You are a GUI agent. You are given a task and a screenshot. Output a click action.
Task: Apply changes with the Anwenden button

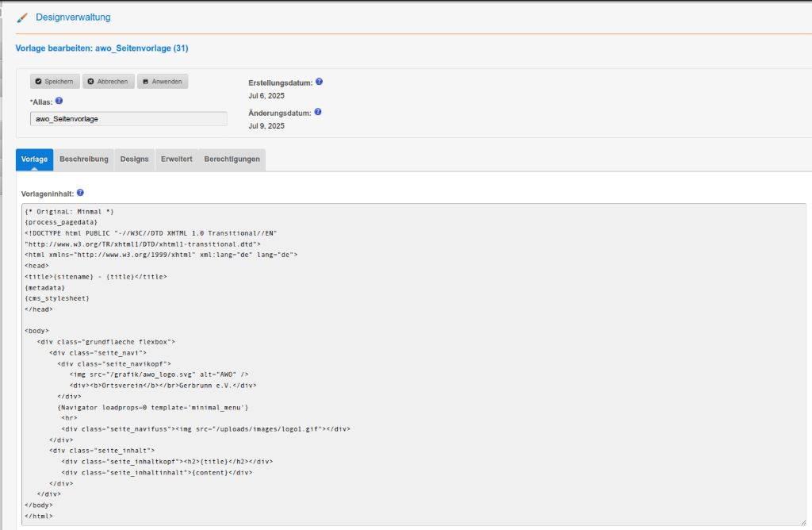click(163, 82)
